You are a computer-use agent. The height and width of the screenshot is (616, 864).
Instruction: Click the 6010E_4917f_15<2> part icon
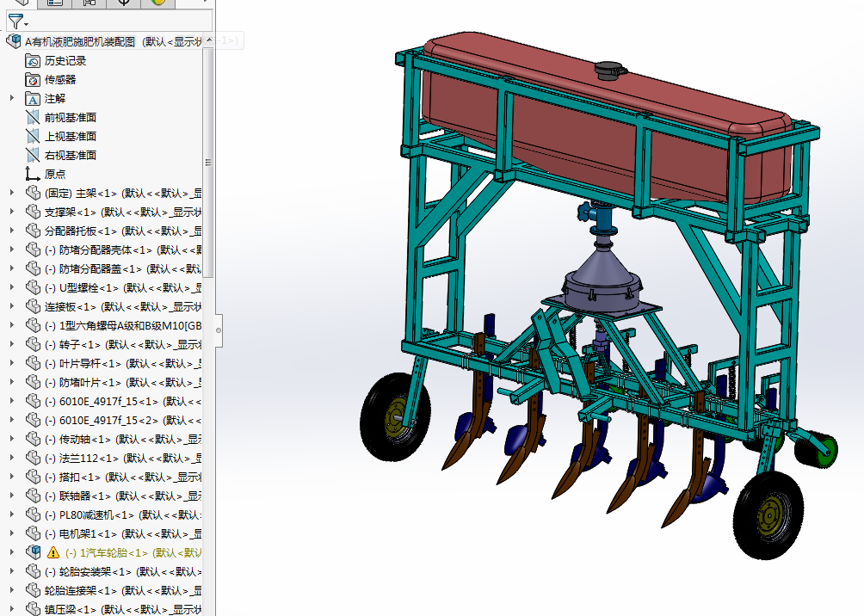[x=33, y=420]
